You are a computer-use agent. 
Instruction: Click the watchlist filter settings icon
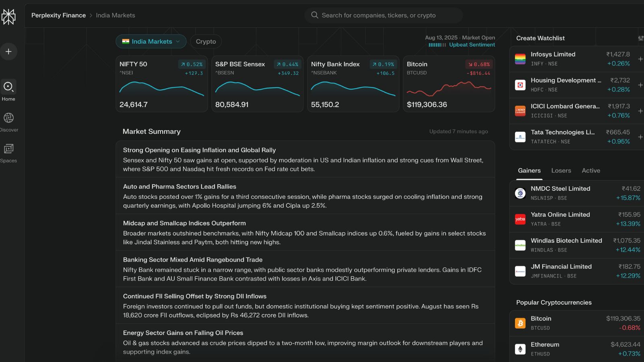point(640,38)
